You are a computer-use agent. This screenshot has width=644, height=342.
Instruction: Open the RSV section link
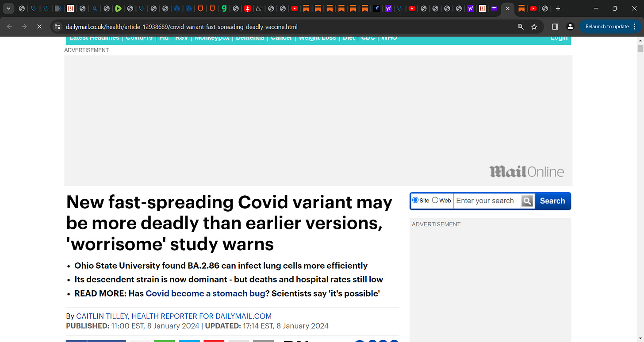[x=181, y=38]
